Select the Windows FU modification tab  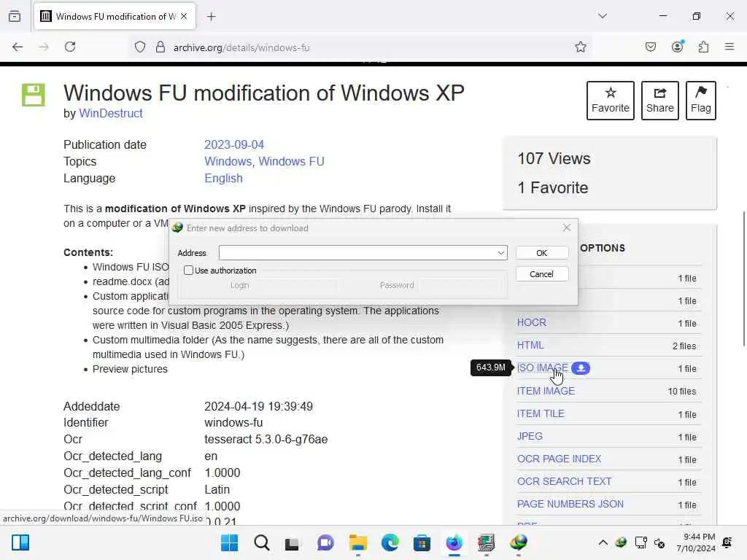[115, 17]
